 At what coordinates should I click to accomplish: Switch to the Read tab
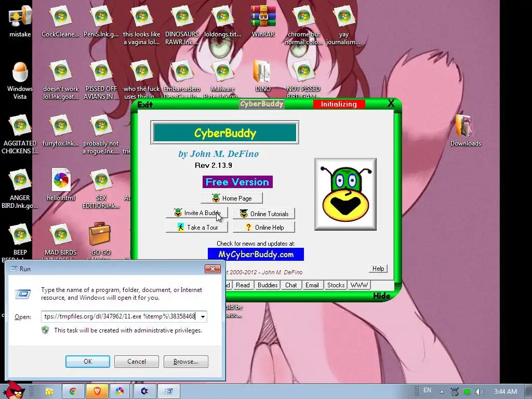click(243, 285)
